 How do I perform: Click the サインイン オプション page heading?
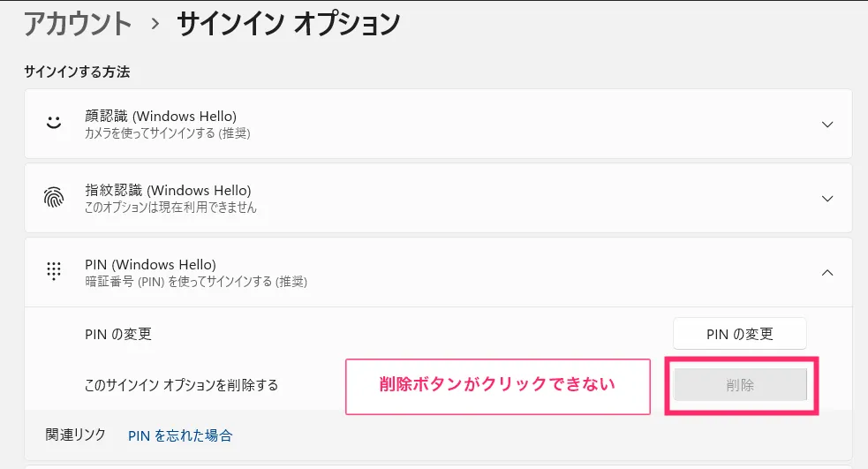point(289,24)
